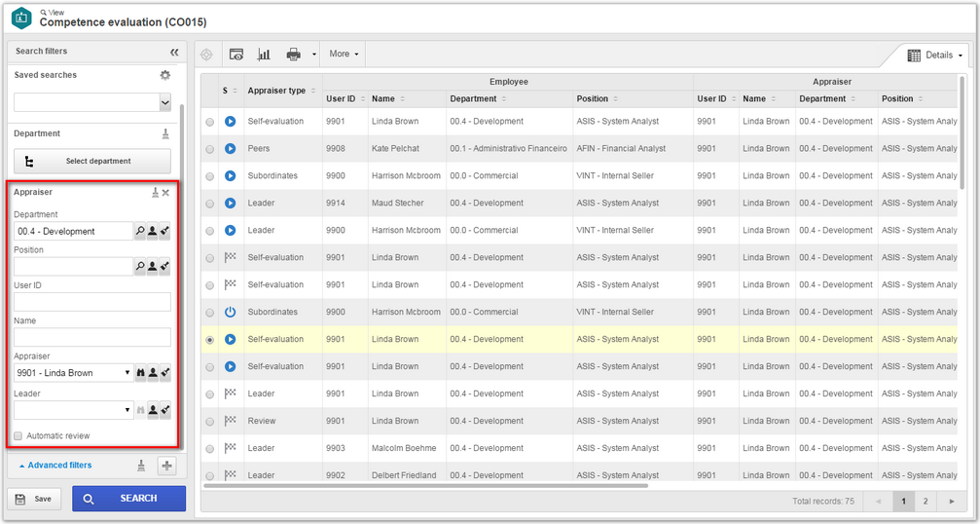This screenshot has height=524, width=980.
Task: Collapse Advanced filters section
Action: point(55,466)
